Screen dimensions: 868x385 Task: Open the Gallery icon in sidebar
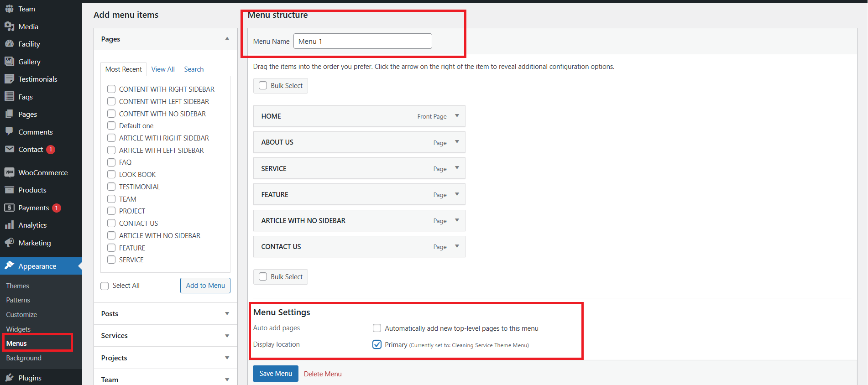(9, 62)
